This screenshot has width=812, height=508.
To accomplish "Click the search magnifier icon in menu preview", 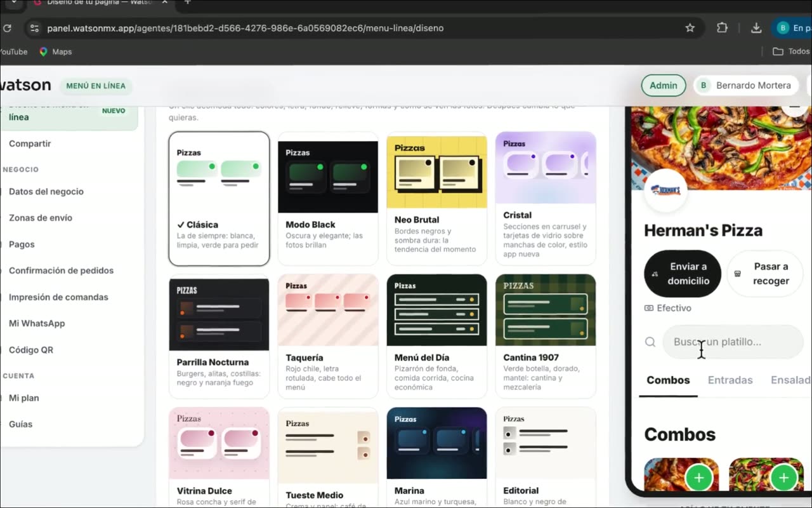I will click(650, 342).
